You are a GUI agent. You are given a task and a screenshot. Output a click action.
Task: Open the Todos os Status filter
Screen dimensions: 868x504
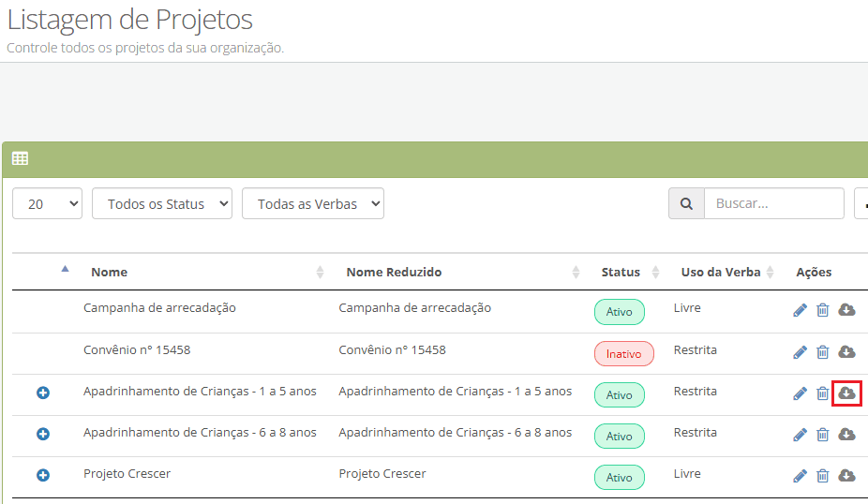coord(161,203)
